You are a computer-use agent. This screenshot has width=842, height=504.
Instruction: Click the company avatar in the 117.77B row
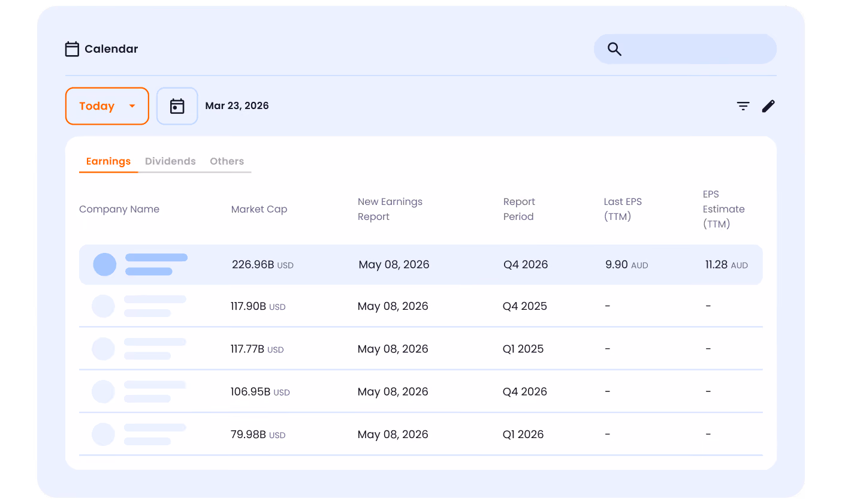pyautogui.click(x=103, y=349)
